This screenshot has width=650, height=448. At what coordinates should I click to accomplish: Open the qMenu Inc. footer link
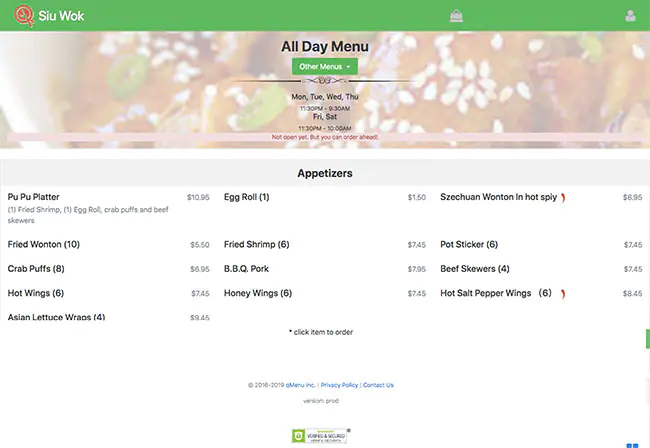point(299,385)
